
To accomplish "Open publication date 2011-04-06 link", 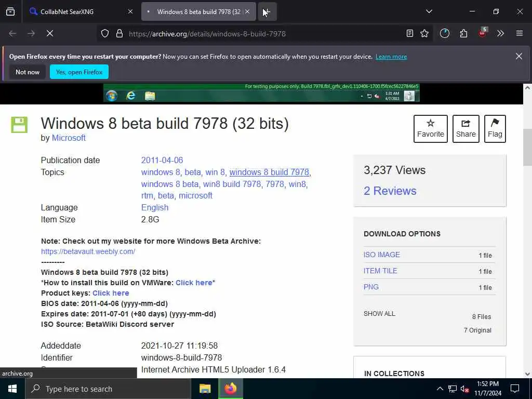I will point(162,160).
